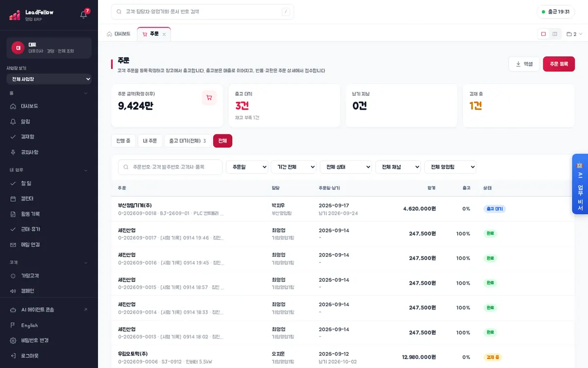Filter orders by 진행 중
Viewport: 588px width, 368px height.
point(123,141)
